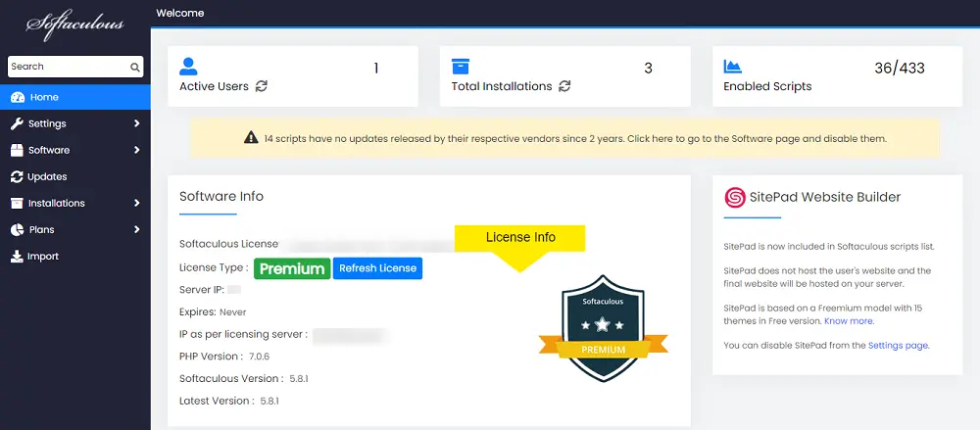Screen dimensions: 980x430
Task: Click the search magnifier icon
Action: [x=134, y=67]
